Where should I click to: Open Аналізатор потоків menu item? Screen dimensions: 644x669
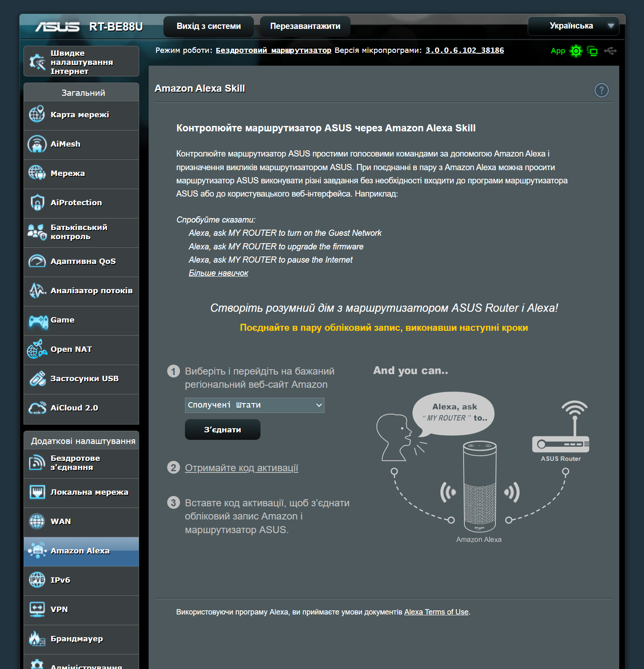(x=81, y=291)
